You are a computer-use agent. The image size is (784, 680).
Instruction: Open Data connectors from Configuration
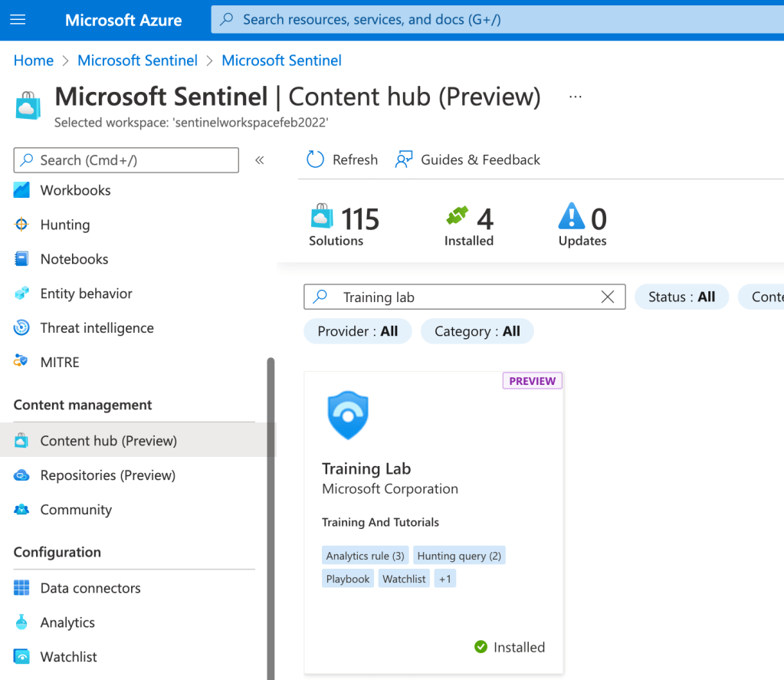click(90, 588)
